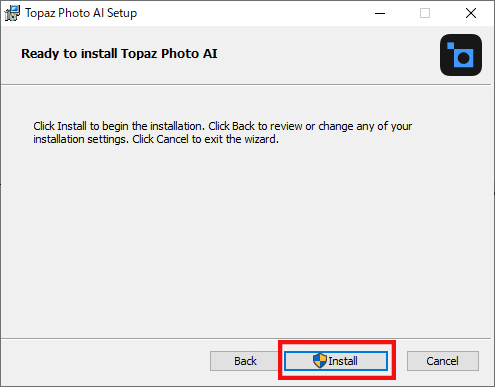Click the Topaz Photo AI logo
The width and height of the screenshot is (495, 387).
461,55
